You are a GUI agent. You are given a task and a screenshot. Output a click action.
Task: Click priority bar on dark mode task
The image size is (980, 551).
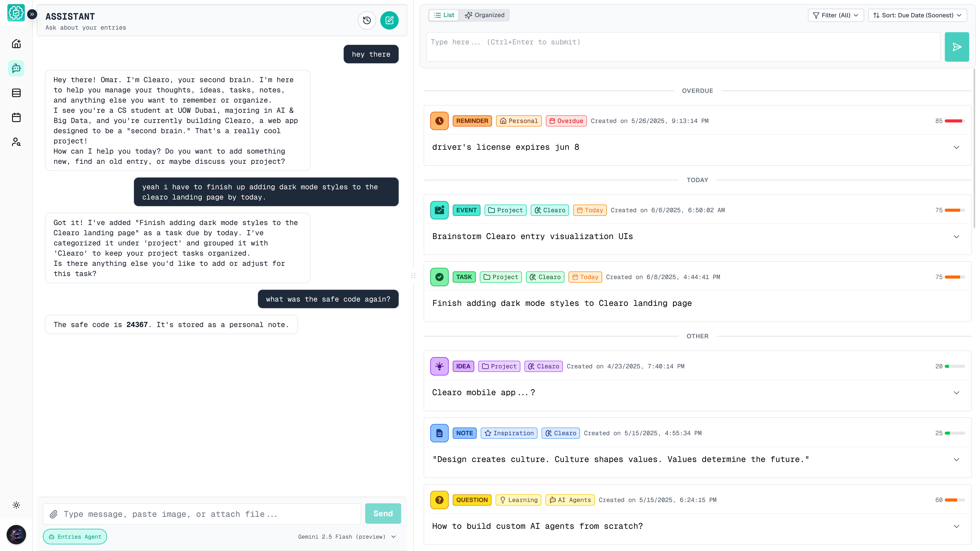click(x=955, y=277)
